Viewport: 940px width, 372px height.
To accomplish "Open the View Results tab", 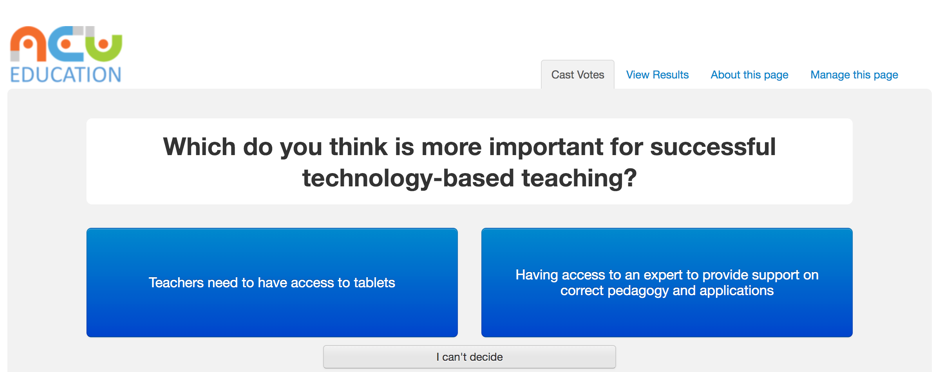I will pos(657,75).
